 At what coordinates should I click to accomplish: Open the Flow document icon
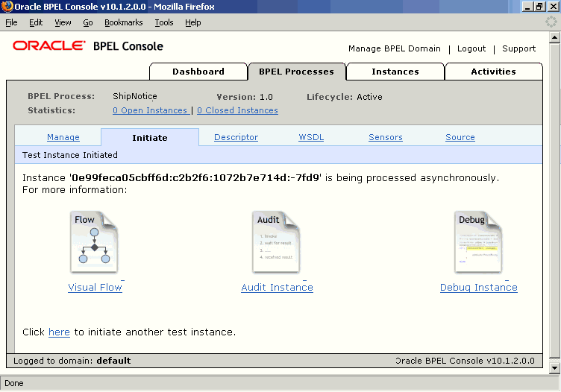(x=94, y=242)
